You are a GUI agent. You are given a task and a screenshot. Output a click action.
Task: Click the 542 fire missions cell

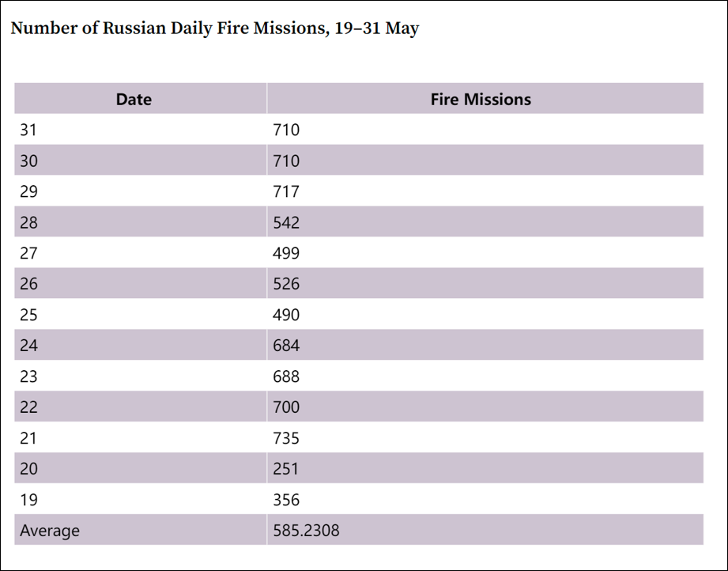(286, 222)
